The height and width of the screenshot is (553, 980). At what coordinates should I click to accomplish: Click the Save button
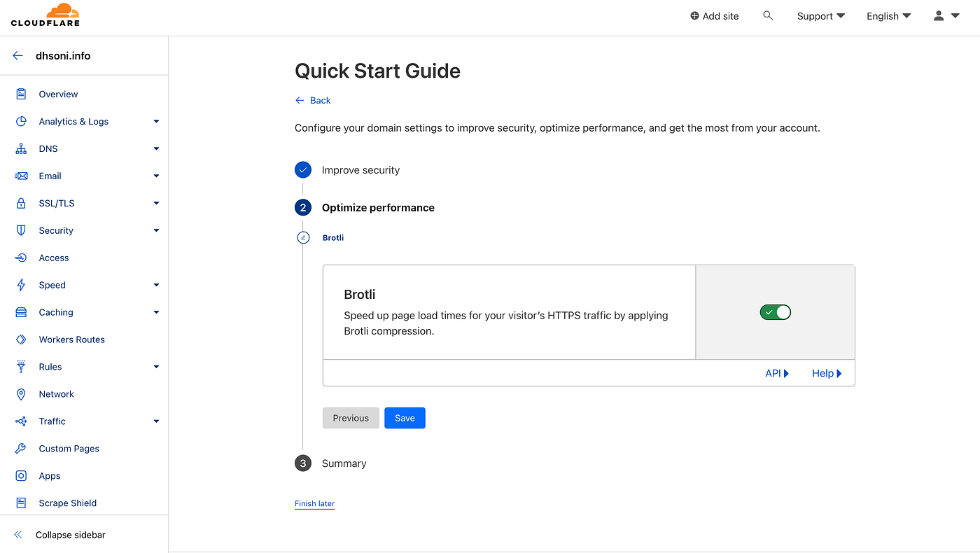coord(405,418)
